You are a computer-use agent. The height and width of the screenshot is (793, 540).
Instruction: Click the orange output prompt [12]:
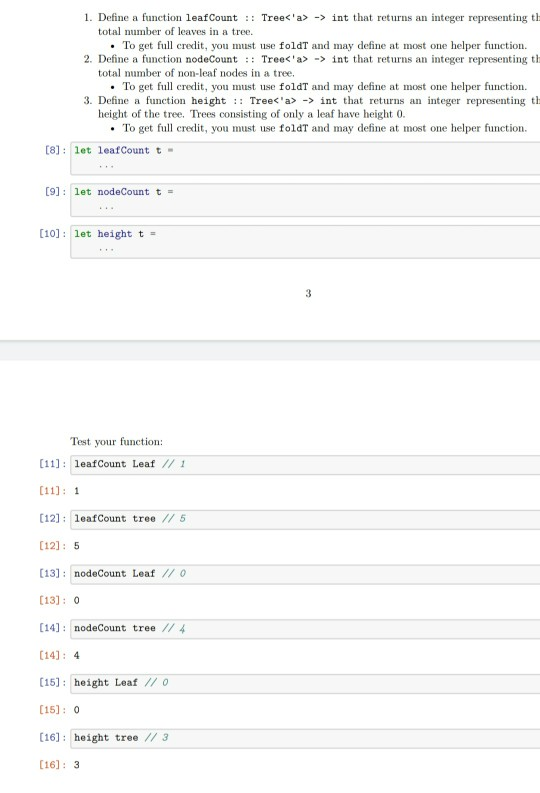pos(53,546)
